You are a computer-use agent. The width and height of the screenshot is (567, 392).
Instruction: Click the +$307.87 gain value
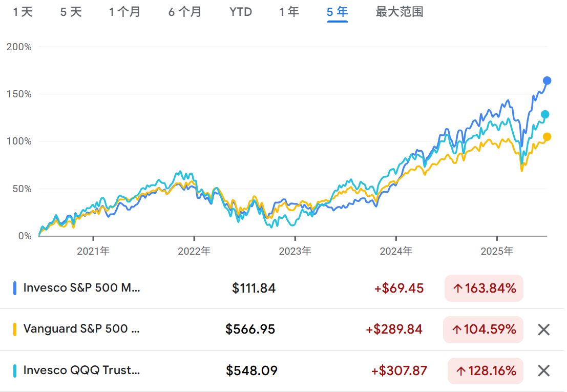tap(399, 370)
